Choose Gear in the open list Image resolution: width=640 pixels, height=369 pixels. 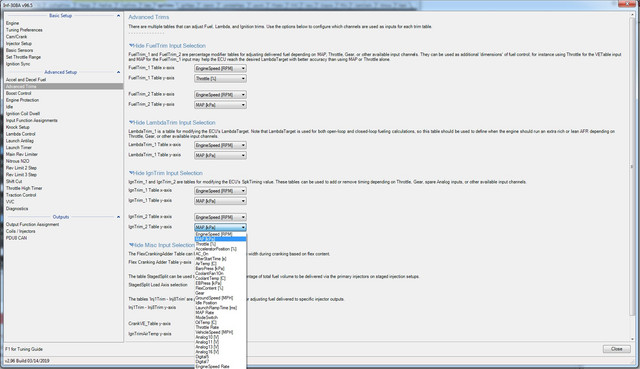[220, 293]
